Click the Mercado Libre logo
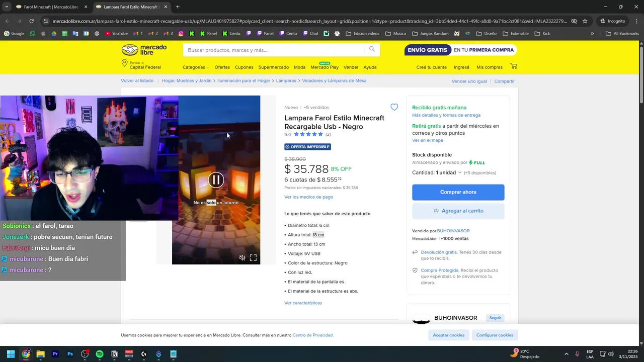 click(x=144, y=50)
